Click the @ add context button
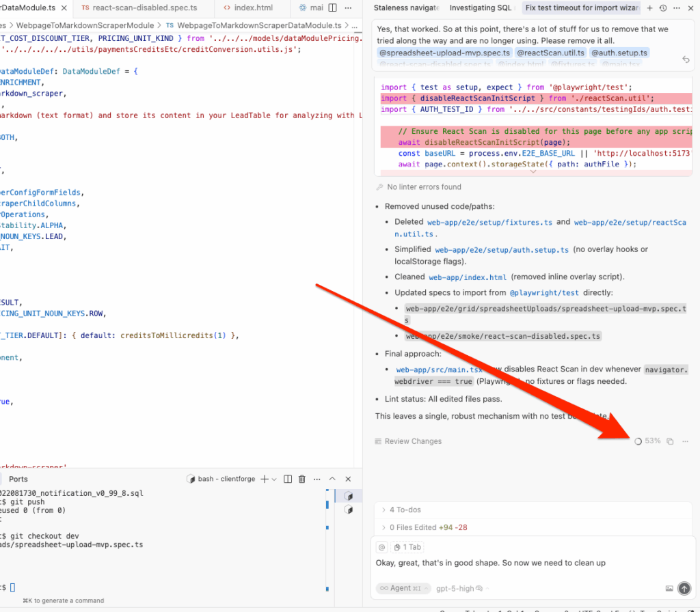Viewport: 700px width, 612px height. tap(382, 547)
